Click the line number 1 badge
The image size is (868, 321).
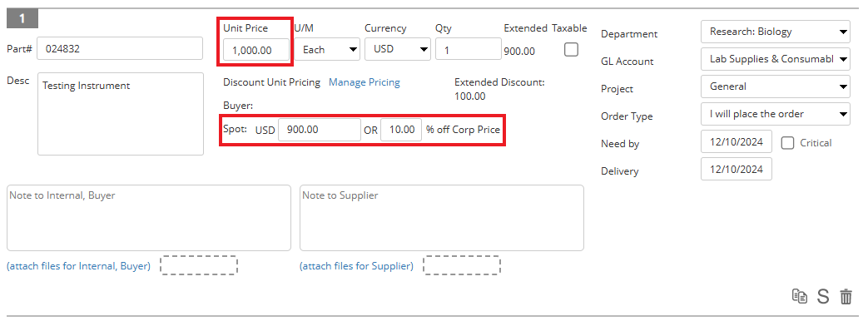(22, 19)
